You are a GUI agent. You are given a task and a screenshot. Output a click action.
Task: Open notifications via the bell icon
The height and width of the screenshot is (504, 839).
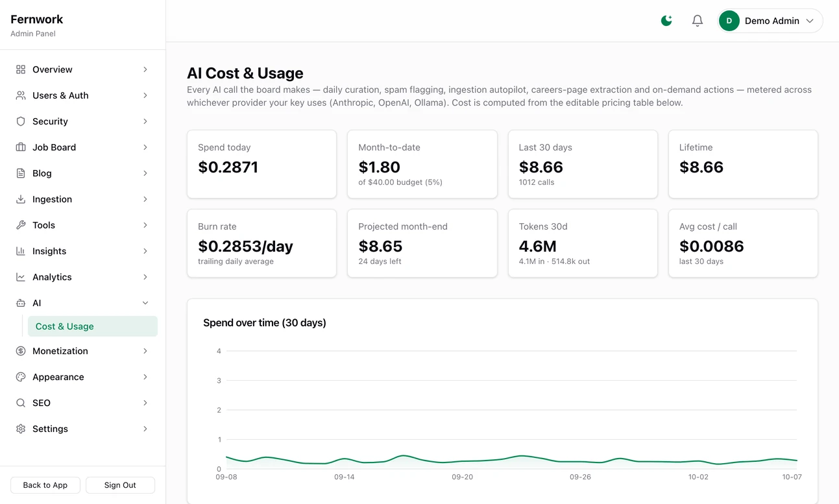(698, 21)
